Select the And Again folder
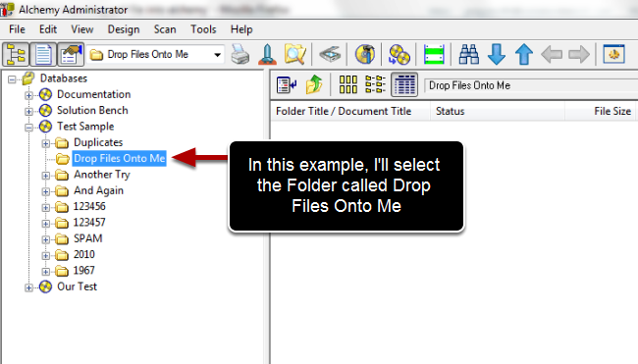The width and height of the screenshot is (638, 364). pyautogui.click(x=98, y=190)
